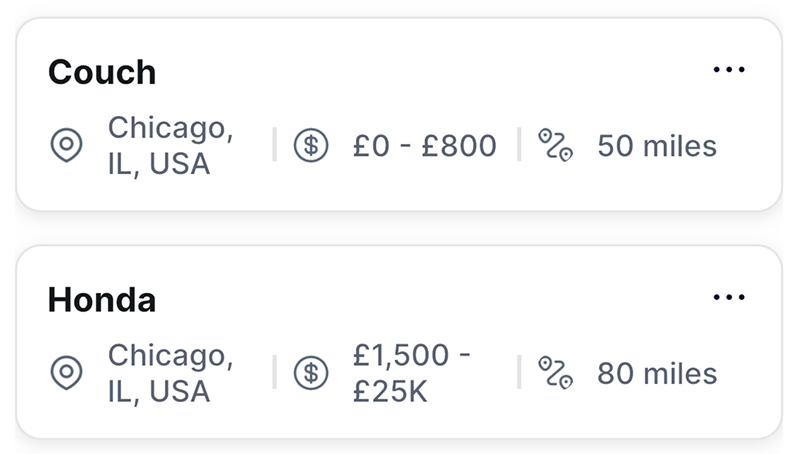Click divider between Couch price and distance
The height and width of the screenshot is (454, 798).
pos(519,146)
